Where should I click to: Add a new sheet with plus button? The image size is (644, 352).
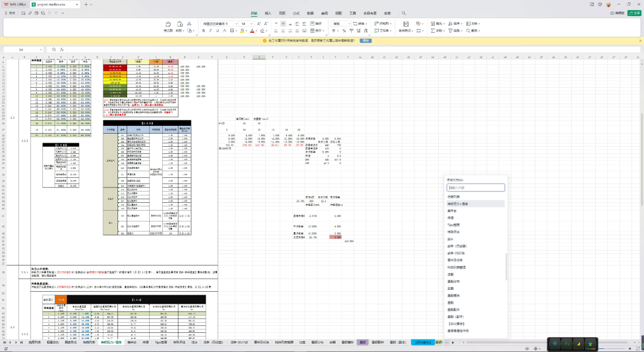(x=453, y=342)
